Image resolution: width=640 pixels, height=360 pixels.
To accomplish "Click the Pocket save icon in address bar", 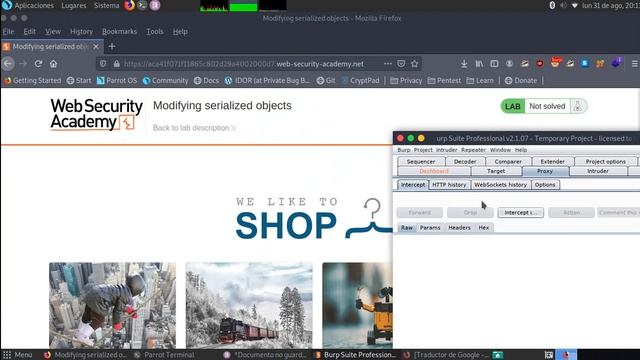I will (401, 64).
